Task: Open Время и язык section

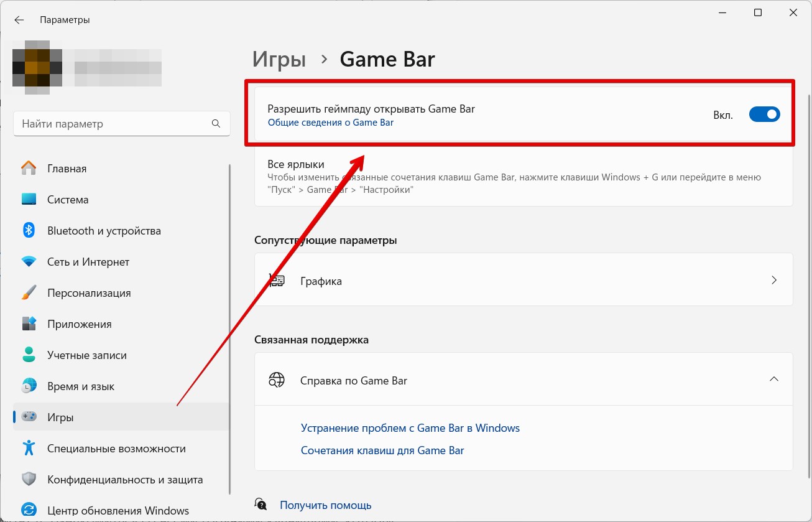Action: [x=121, y=386]
